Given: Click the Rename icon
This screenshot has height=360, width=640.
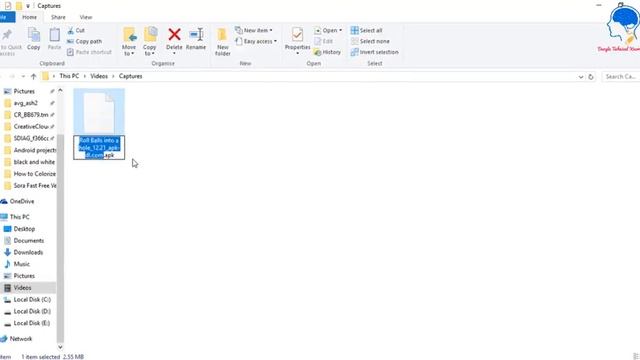Looking at the screenshot, I should [196, 34].
